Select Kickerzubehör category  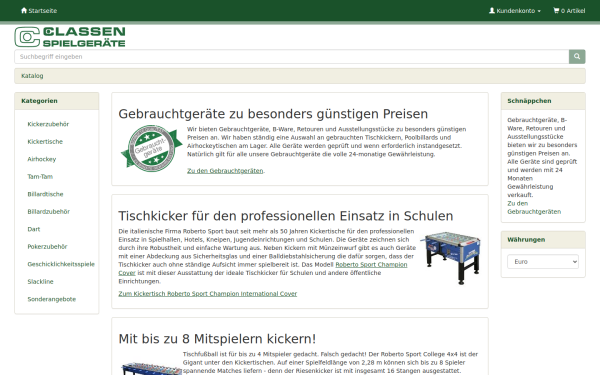(x=48, y=124)
